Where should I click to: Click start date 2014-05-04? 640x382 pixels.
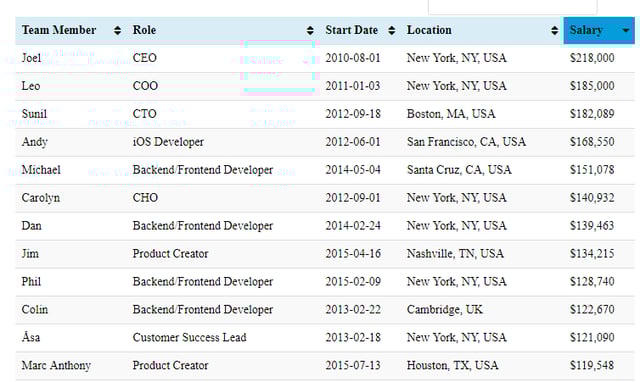click(353, 170)
